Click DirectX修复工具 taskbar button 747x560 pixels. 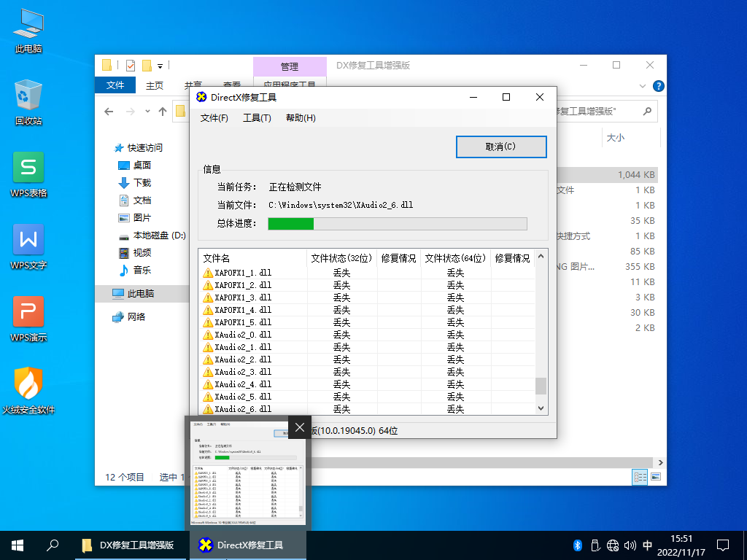(x=248, y=545)
